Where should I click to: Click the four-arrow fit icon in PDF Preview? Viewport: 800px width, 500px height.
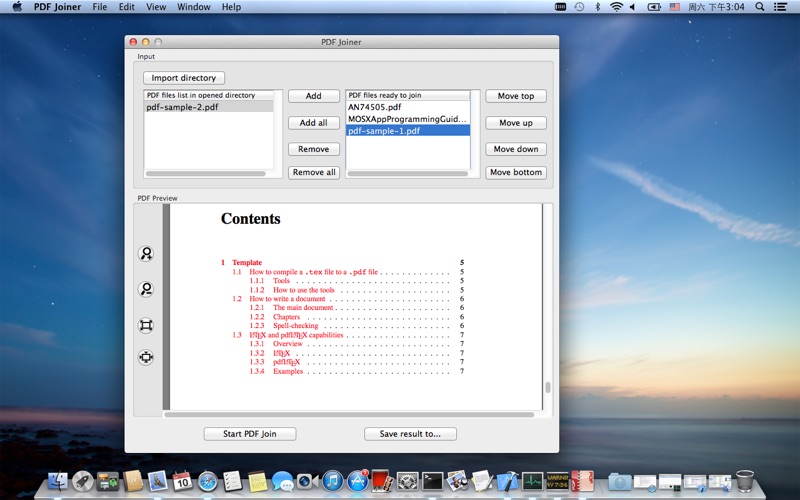(x=146, y=357)
